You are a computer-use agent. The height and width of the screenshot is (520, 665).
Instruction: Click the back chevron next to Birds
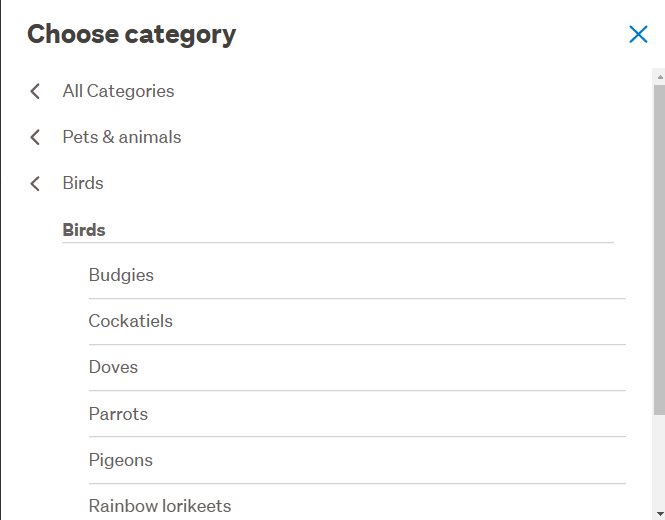point(35,183)
